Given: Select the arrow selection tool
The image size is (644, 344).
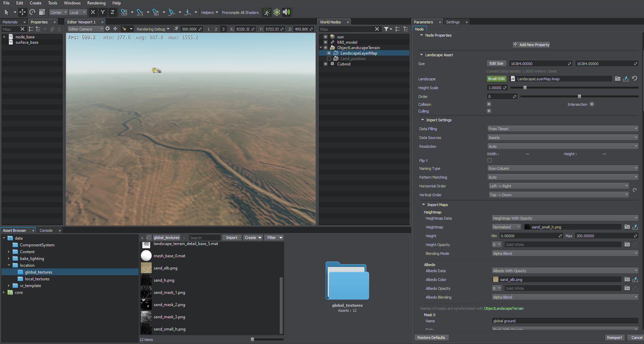Looking at the screenshot, I should tap(6, 12).
